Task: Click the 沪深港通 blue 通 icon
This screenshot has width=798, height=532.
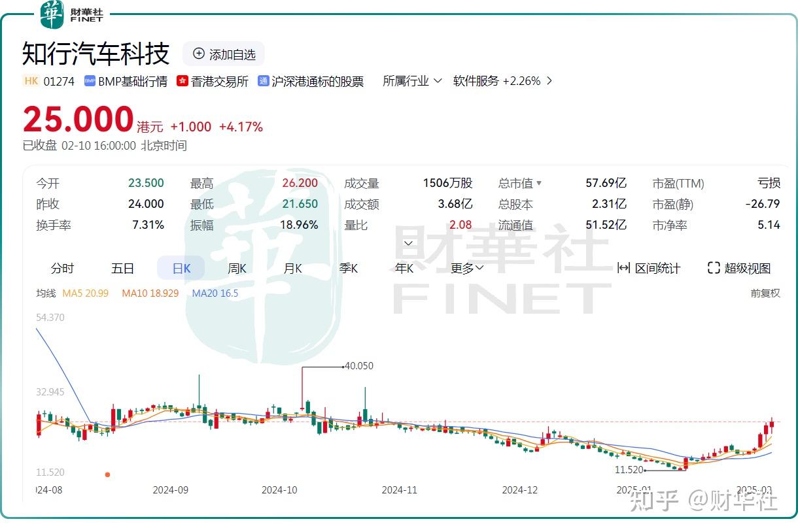Action: coord(264,81)
